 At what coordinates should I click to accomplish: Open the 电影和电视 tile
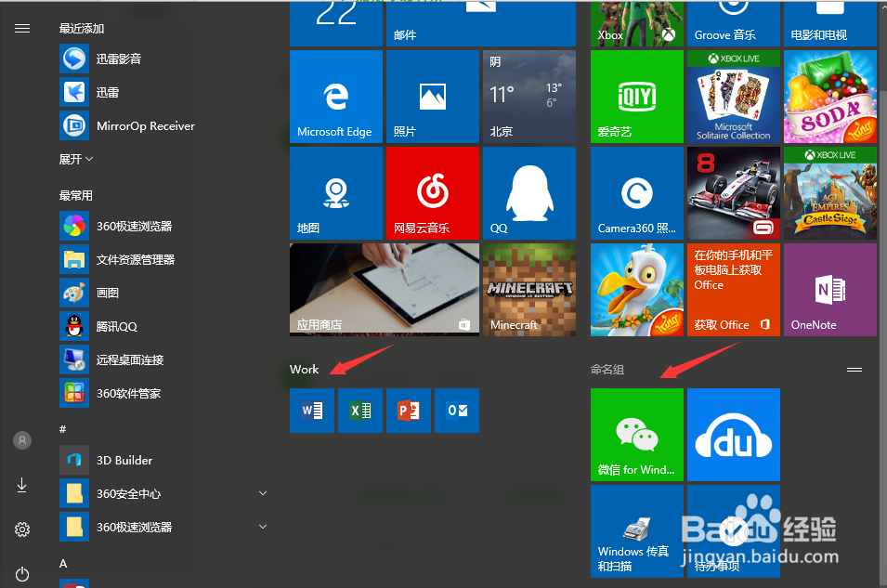[x=830, y=23]
